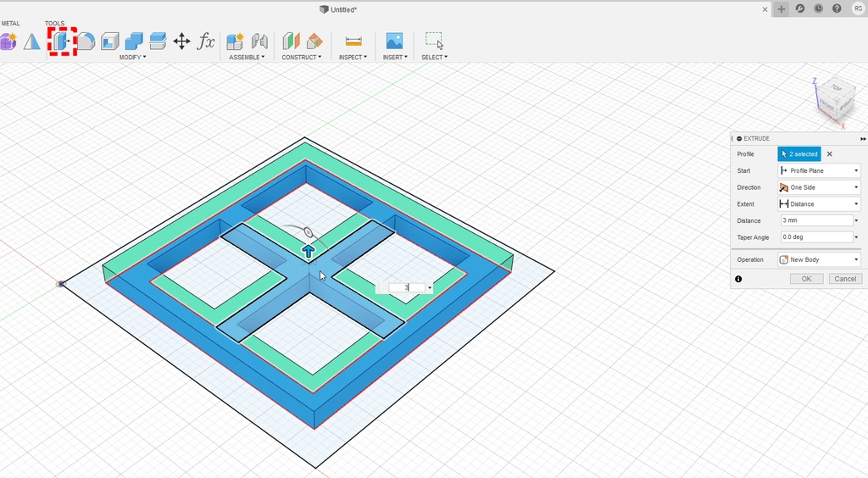Click the Measure ruler icon
868x478 pixels.
[353, 41]
